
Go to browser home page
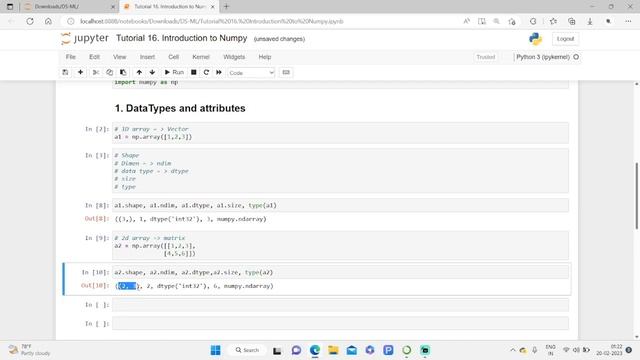[x=48, y=21]
